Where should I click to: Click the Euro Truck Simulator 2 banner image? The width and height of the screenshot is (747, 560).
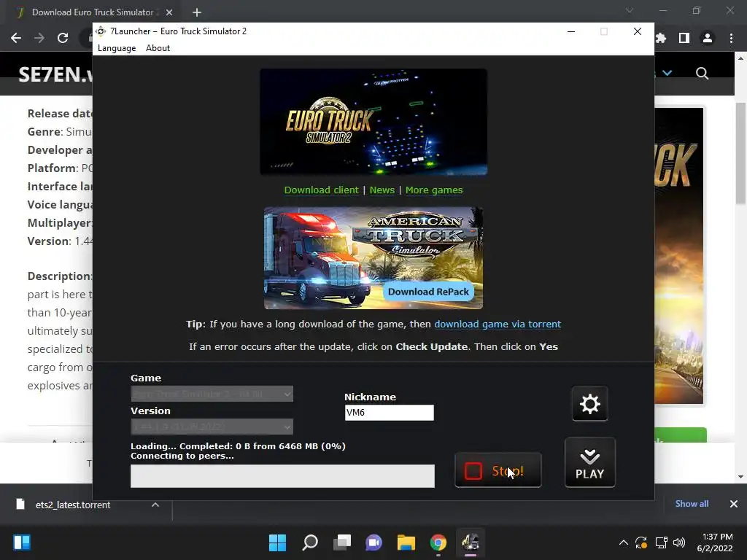(373, 122)
